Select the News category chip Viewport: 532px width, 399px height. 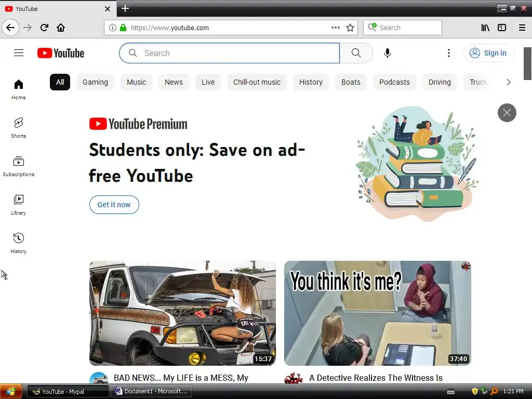(x=174, y=82)
